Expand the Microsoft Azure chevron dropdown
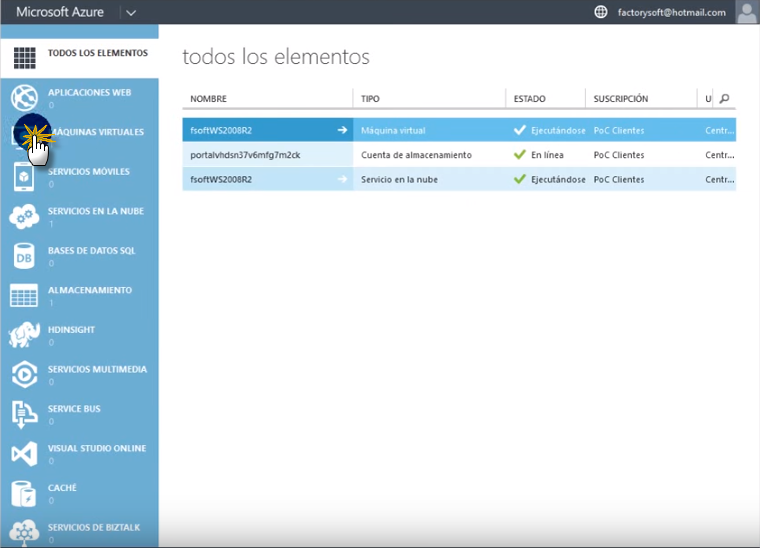The width and height of the screenshot is (760, 548). [132, 12]
